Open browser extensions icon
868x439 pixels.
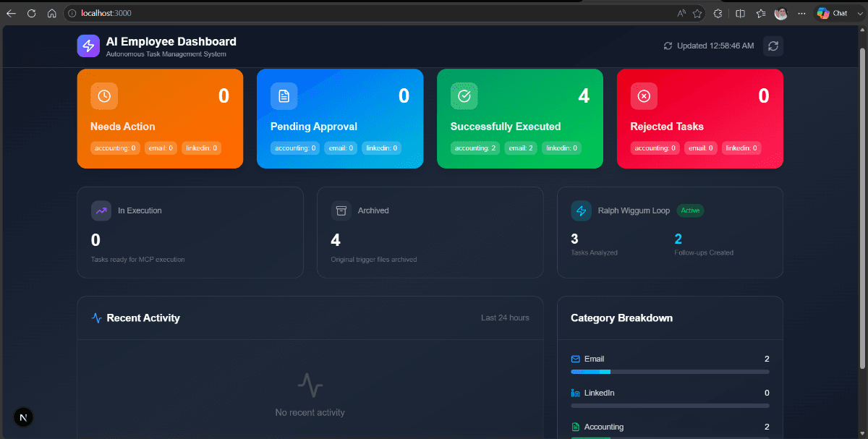[x=718, y=13]
